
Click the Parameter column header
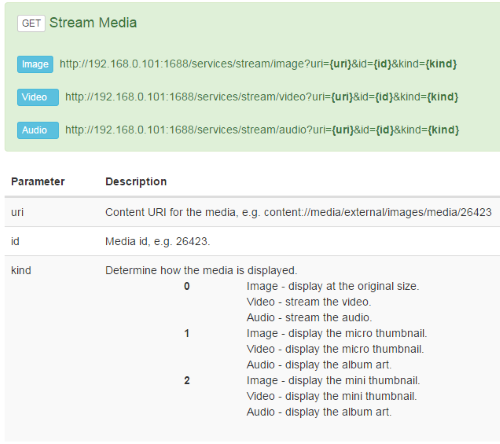coord(38,181)
